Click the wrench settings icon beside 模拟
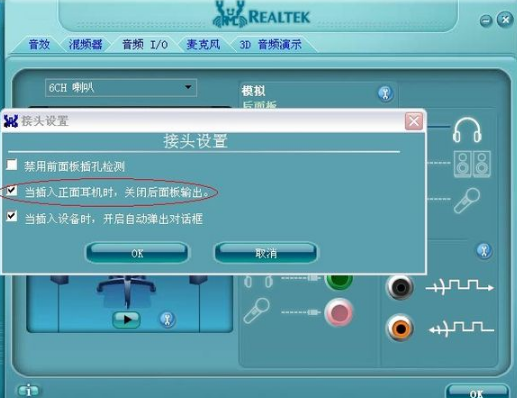 click(x=385, y=94)
